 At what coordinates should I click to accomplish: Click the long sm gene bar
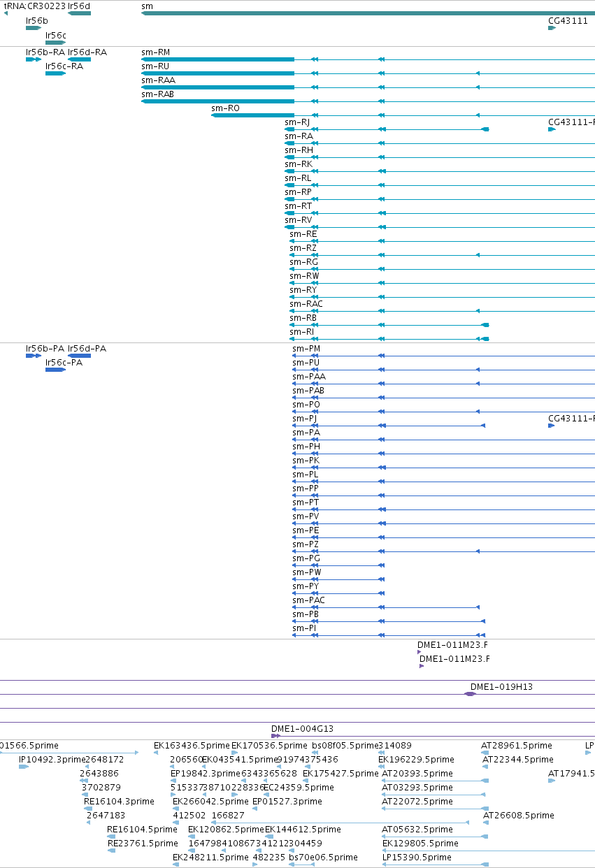tap(368, 14)
